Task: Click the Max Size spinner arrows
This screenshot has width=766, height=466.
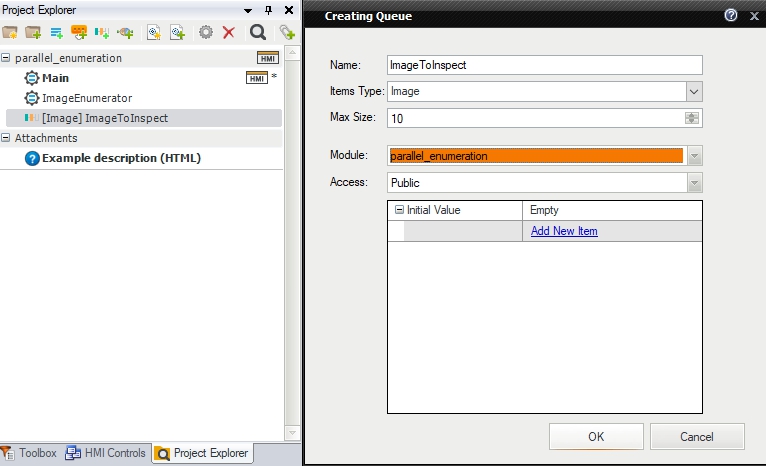Action: [x=691, y=118]
